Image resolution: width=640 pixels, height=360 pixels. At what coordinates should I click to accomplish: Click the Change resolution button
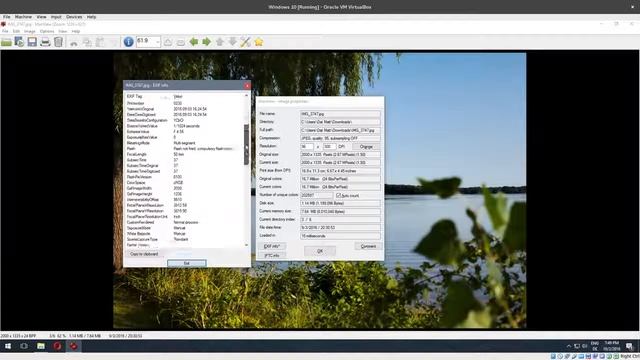pos(366,147)
